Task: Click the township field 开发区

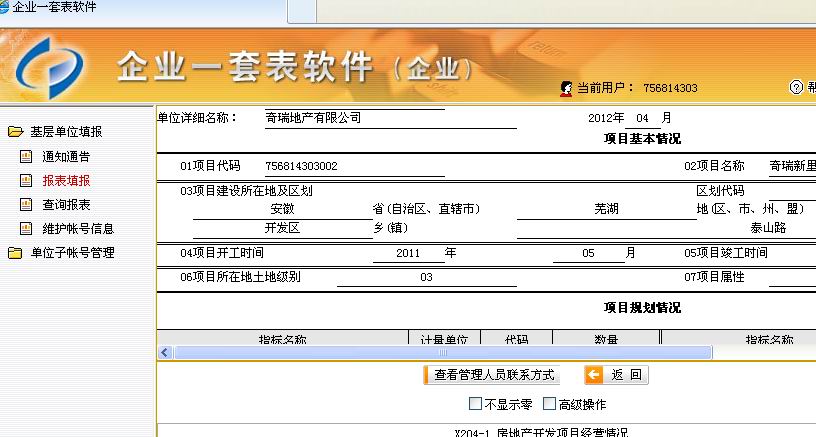Action: click(283, 228)
